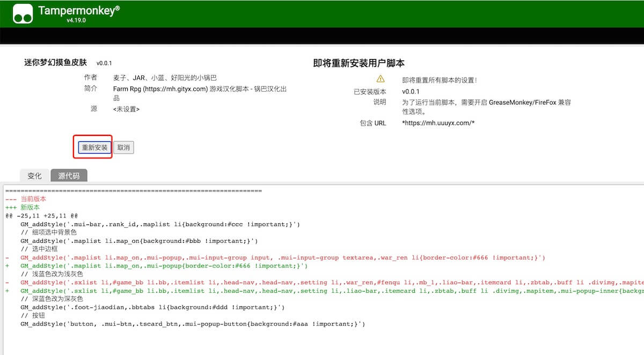The width and height of the screenshot is (644, 355).
Task: Click the '@@ -25,11 +25,11 @@' hunk header
Action: [x=42, y=215]
